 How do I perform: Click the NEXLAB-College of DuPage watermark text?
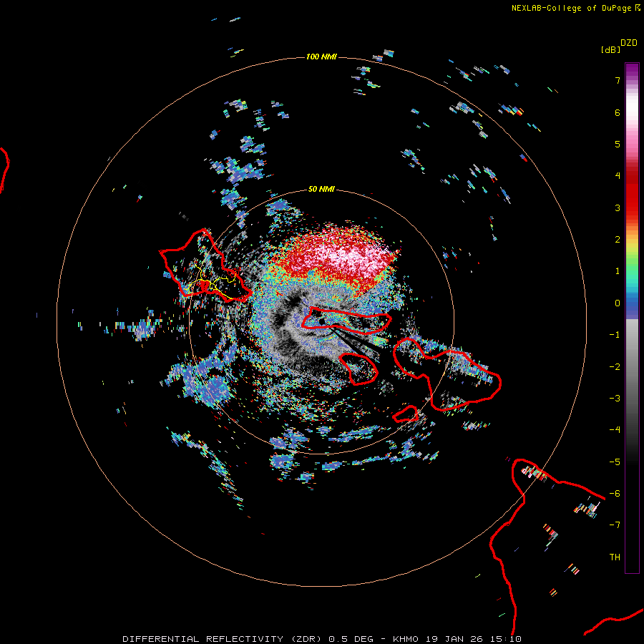[x=575, y=8]
